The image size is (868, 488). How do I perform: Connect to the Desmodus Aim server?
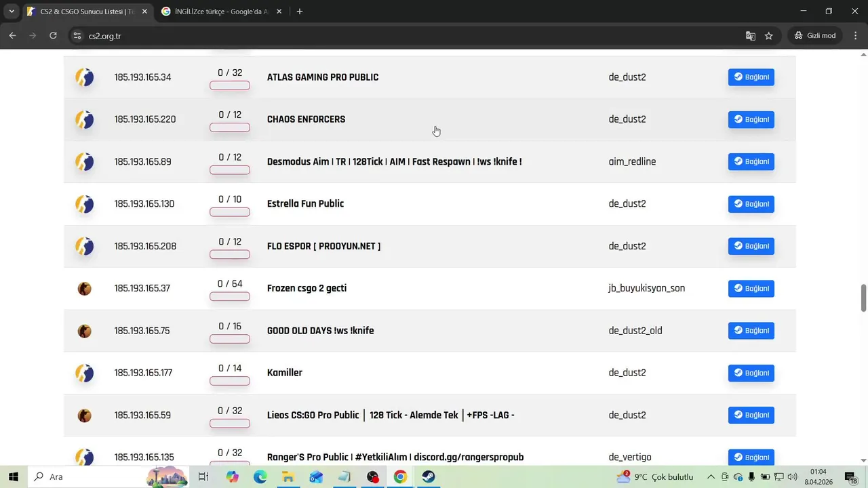(751, 162)
